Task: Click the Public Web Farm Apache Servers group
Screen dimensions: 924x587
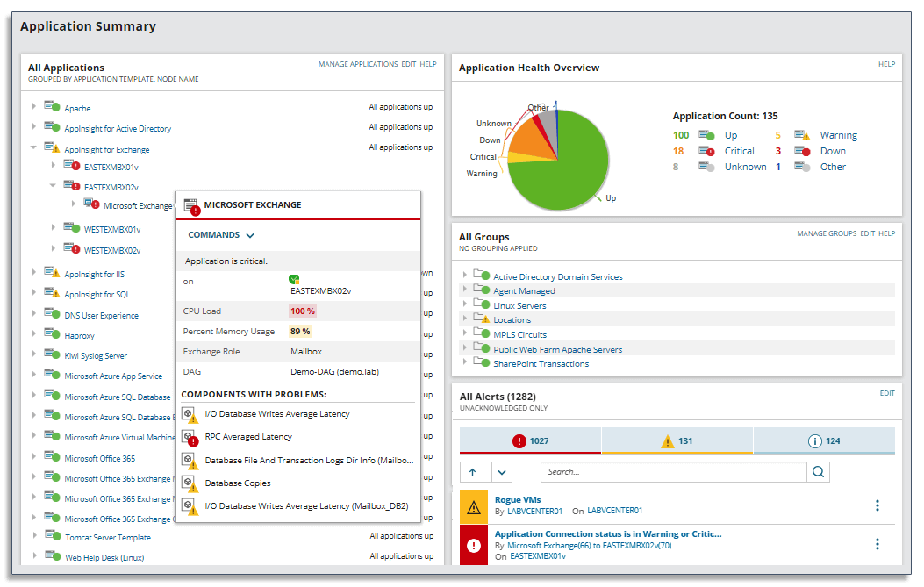Action: tap(557, 350)
